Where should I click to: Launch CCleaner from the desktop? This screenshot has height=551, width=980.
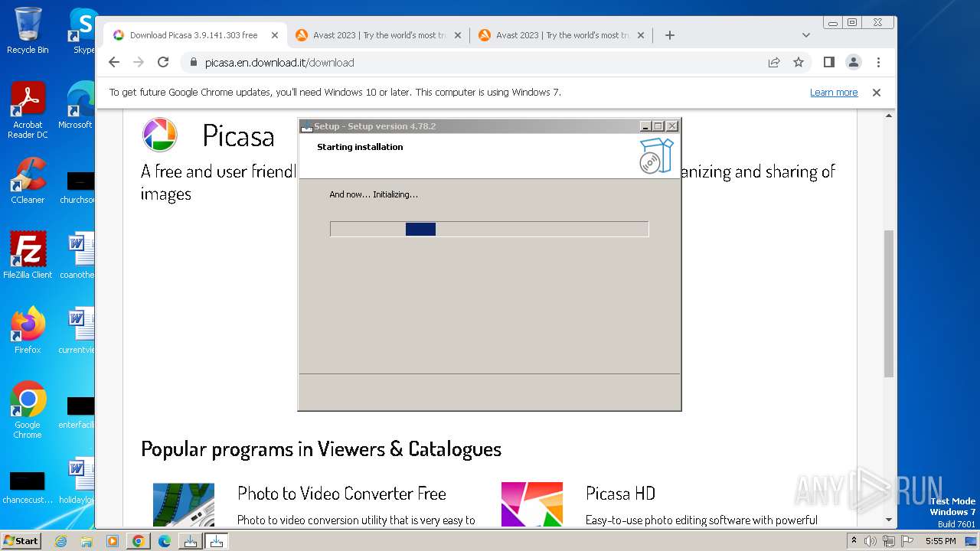pos(28,181)
